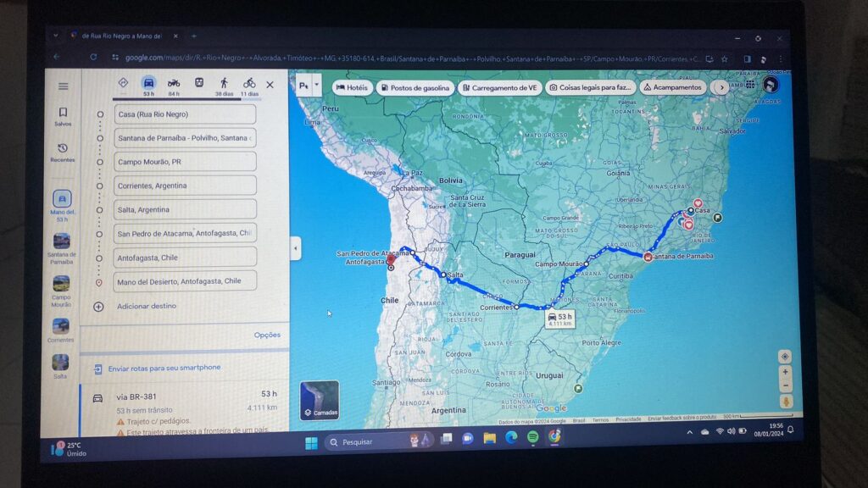Select the motorcycle travel mode icon
Screen dimensions: 868x488
(x=174, y=84)
